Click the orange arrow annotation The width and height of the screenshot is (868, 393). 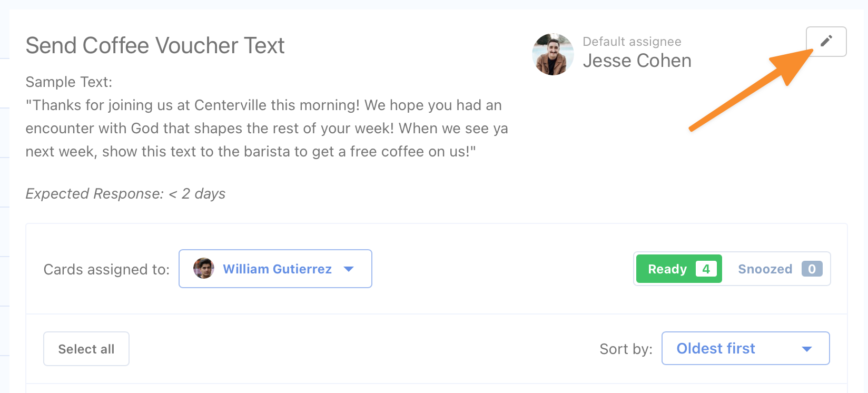[x=752, y=89]
